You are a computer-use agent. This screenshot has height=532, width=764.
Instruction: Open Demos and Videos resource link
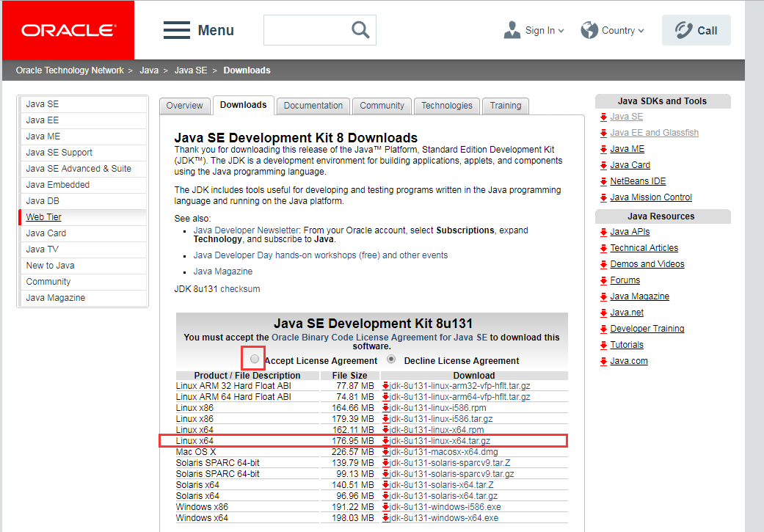647,264
